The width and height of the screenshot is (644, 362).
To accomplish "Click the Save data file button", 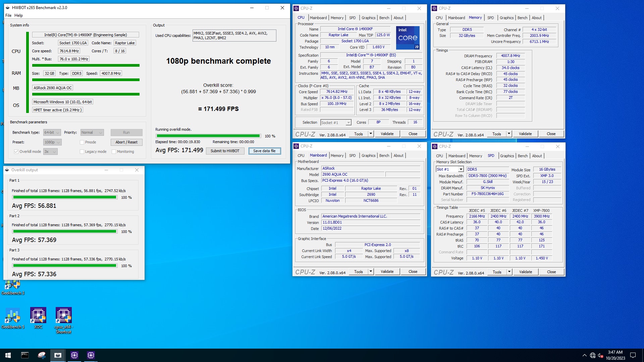I will pyautogui.click(x=264, y=151).
